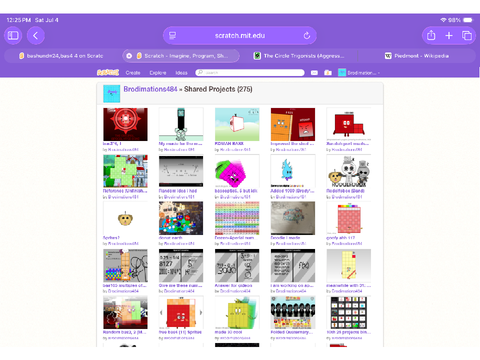Add a new tab with plus icon

449,35
